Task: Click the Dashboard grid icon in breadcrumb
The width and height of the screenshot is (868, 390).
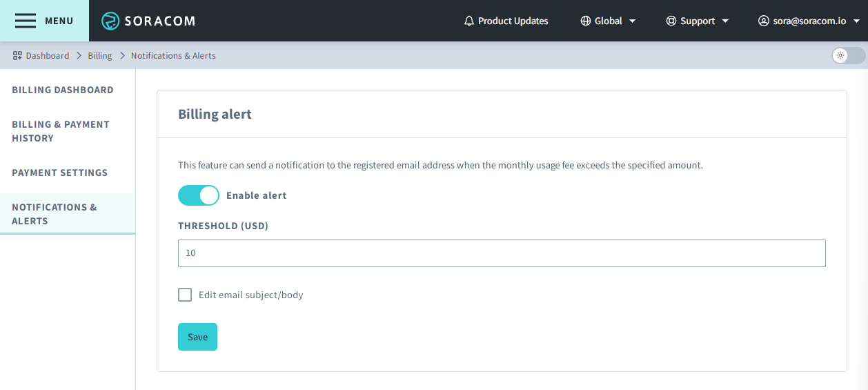Action: 17,56
